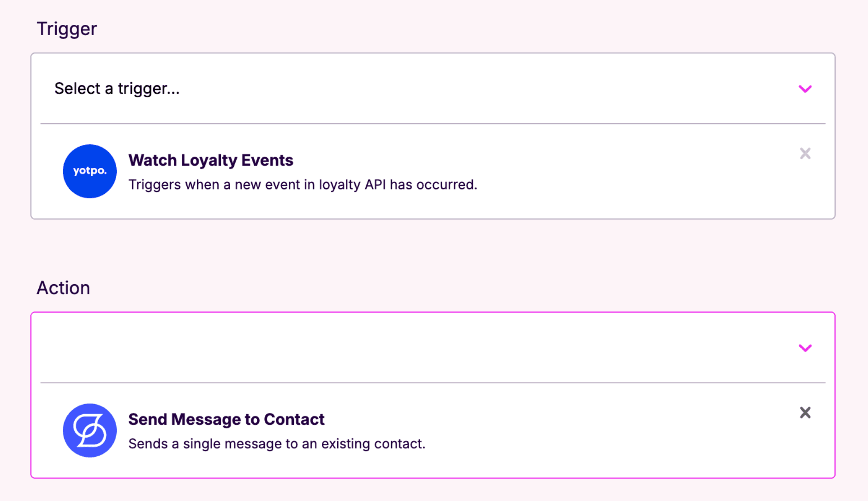Remove the Send Message to Contact action

coord(805,412)
